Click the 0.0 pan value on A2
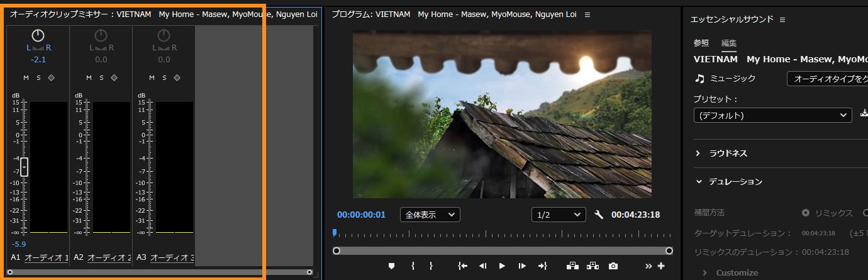Viewport: 868px width, 280px height. 101,60
